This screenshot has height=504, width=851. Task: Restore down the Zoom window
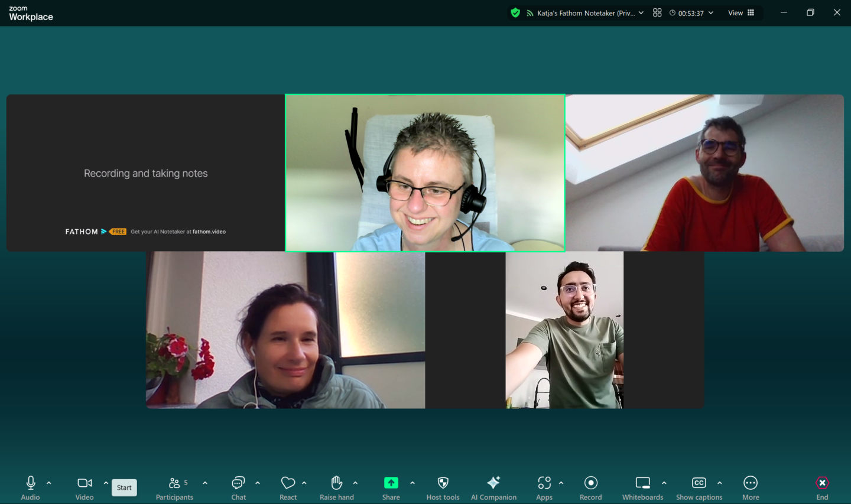[x=810, y=12]
